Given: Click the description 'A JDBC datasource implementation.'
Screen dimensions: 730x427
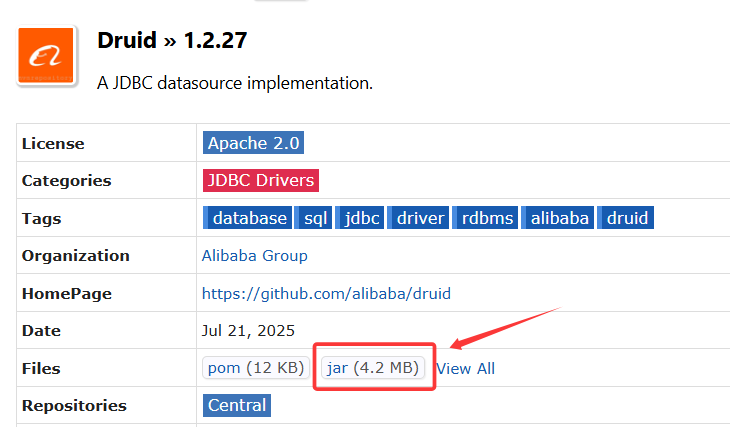Looking at the screenshot, I should (235, 83).
